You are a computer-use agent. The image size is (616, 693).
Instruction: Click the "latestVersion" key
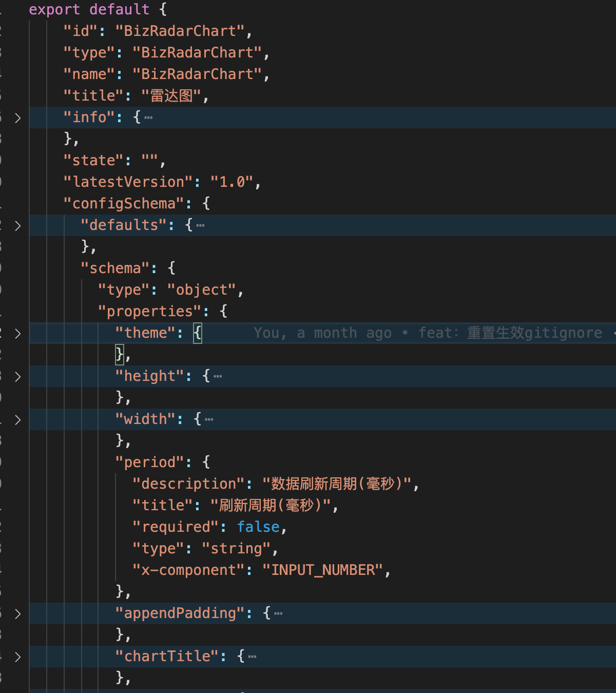[x=128, y=182]
